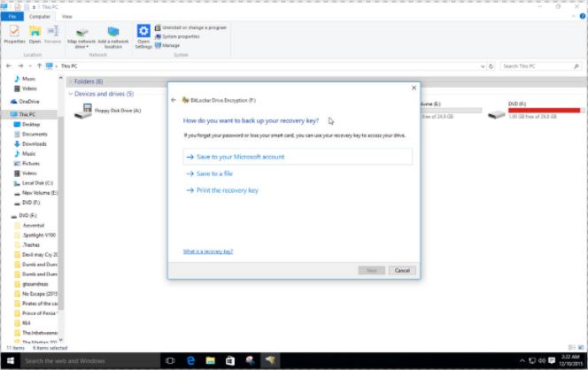The height and width of the screenshot is (370, 588).
Task: Launch Microsoft Edge from taskbar
Action: pos(190,360)
